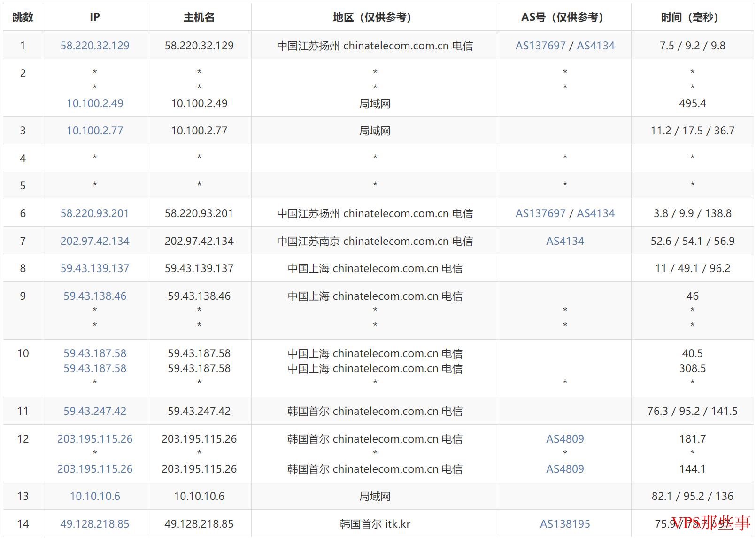Select hostname cell 202.97.42.134
756x538 pixels.
click(x=199, y=241)
